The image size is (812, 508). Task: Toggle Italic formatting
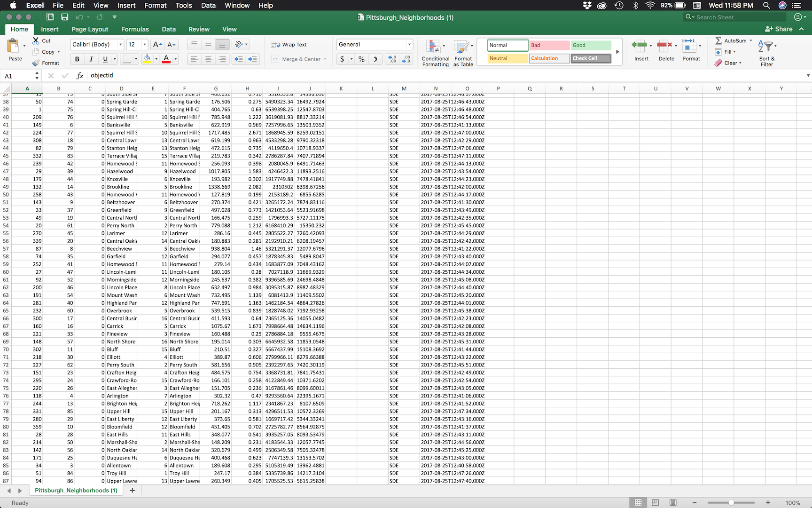[91, 59]
